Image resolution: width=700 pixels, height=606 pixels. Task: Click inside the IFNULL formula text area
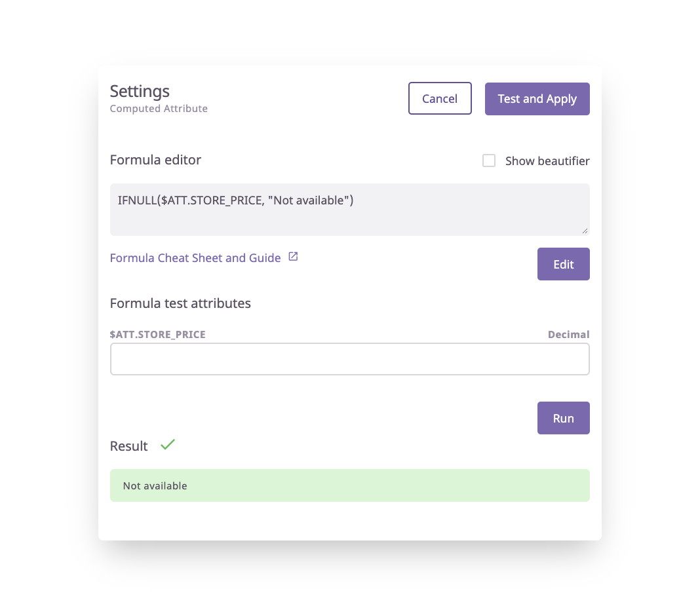(x=350, y=210)
